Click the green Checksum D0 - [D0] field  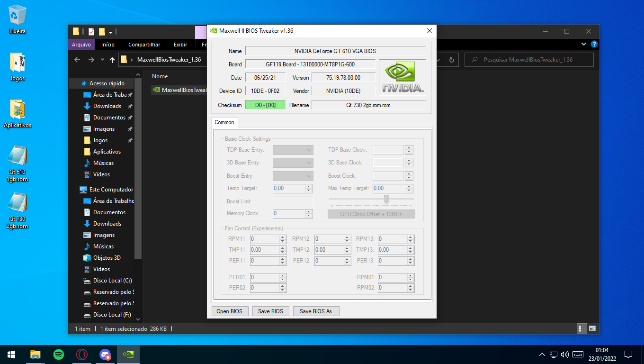pos(265,105)
